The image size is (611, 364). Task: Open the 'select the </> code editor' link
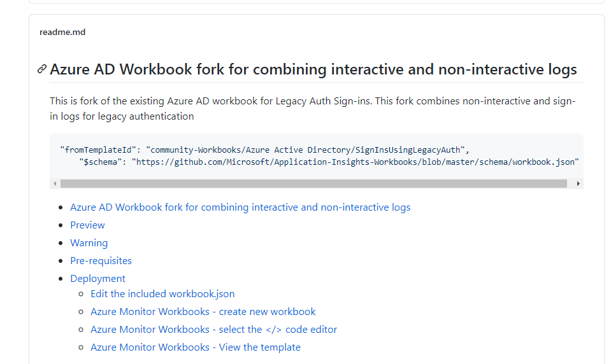click(213, 330)
